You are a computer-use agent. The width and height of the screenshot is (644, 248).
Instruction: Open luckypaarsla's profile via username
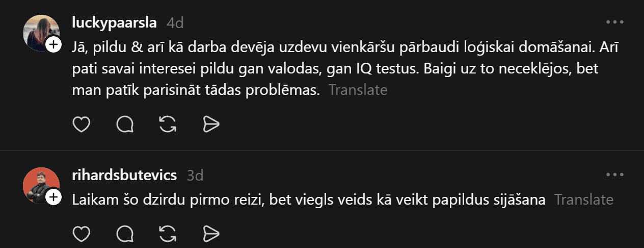115,22
